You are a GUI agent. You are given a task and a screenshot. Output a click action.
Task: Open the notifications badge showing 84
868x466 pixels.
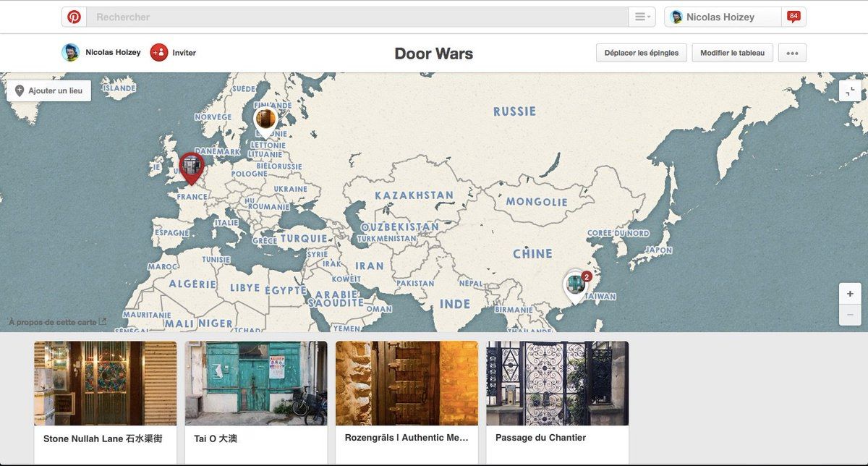coord(793,17)
